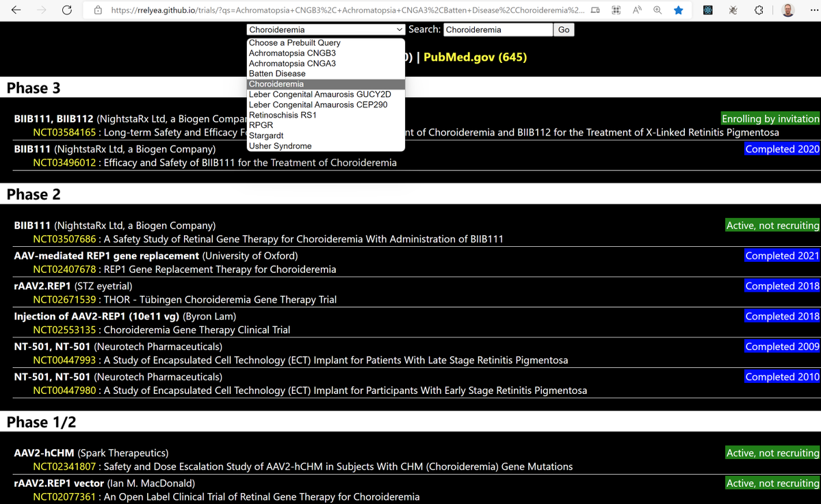The image size is (821, 504).
Task: Choose the highlighted Choroideremia option
Action: 326,84
